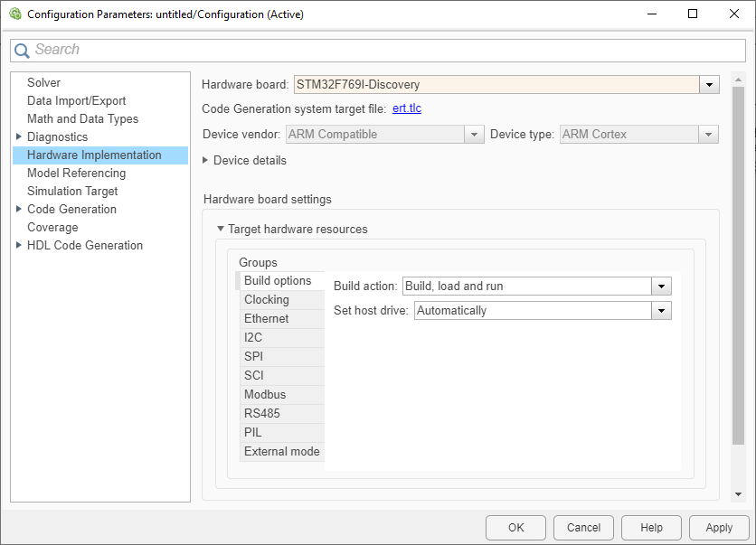Click the search magnifier icon

[x=22, y=50]
